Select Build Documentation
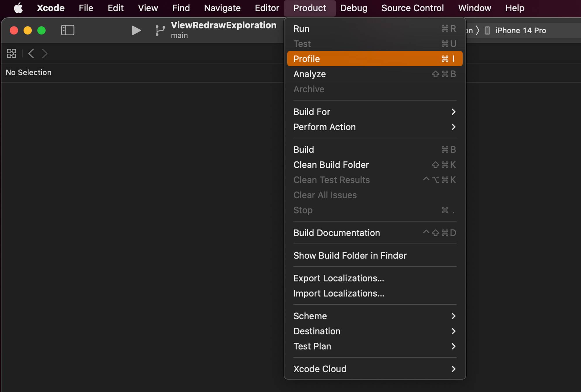The height and width of the screenshot is (392, 581). (375, 233)
